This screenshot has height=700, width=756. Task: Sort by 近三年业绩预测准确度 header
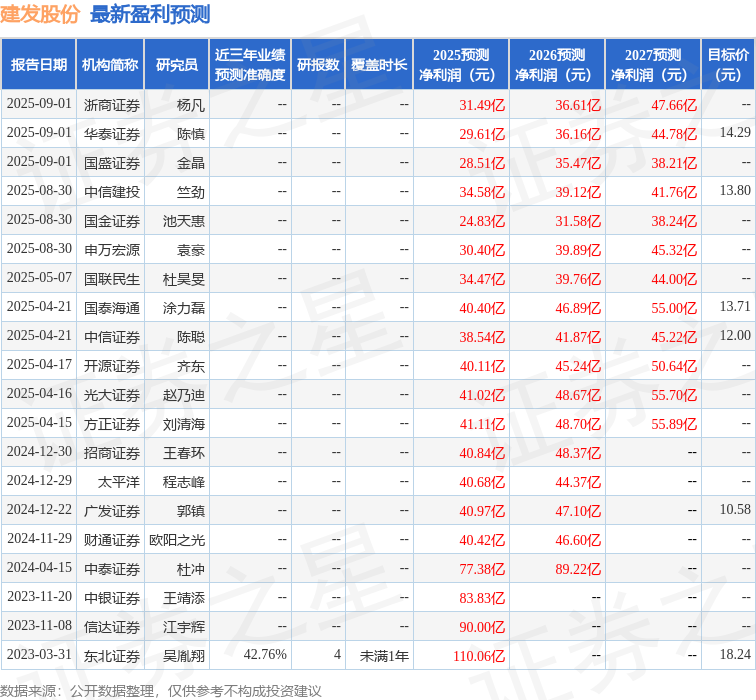point(250,65)
